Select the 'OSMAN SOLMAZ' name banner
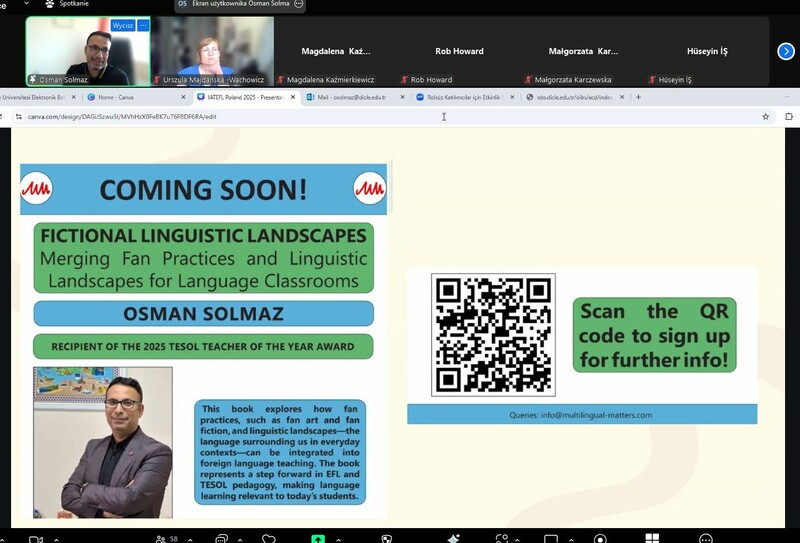This screenshot has height=543, width=800. point(204,313)
